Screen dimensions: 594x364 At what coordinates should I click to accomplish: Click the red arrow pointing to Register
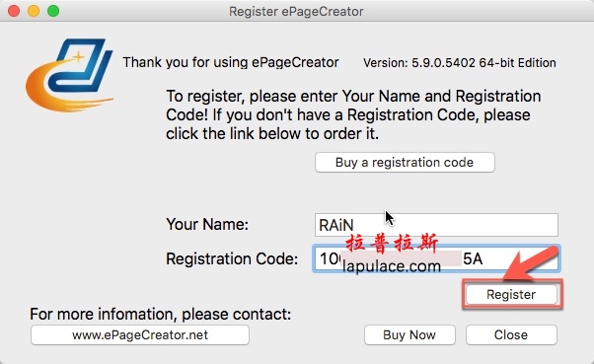[x=531, y=264]
